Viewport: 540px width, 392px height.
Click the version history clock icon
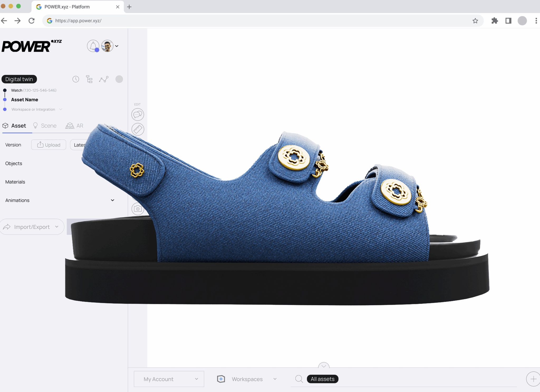[x=76, y=79]
